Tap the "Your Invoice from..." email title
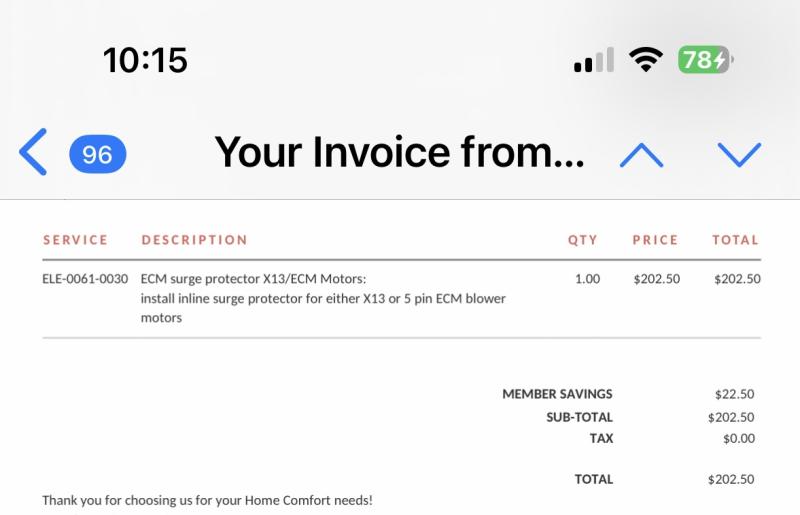 pyautogui.click(x=399, y=153)
